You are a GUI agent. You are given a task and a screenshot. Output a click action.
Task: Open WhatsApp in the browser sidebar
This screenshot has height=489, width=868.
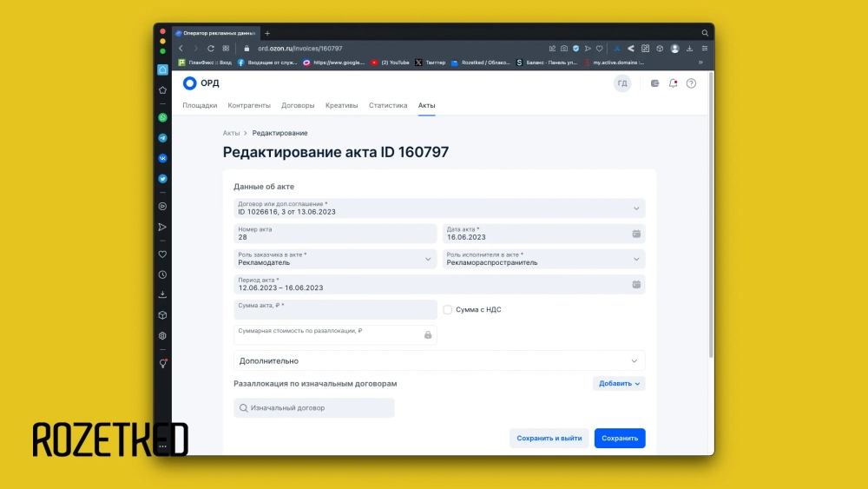click(162, 117)
